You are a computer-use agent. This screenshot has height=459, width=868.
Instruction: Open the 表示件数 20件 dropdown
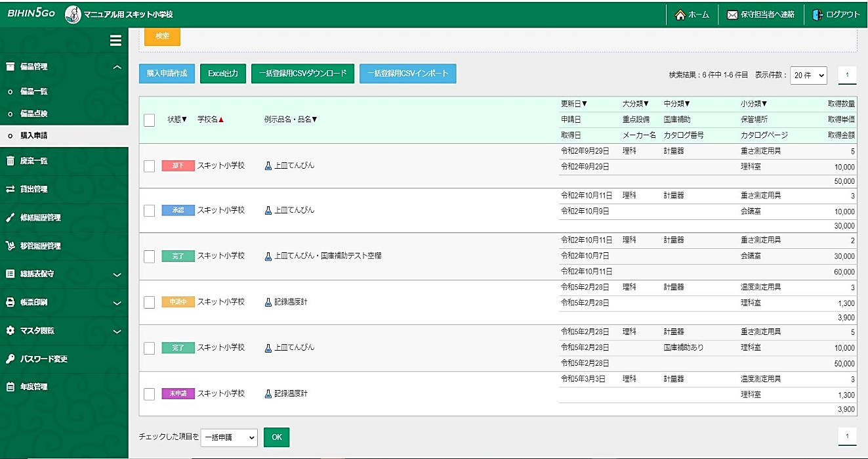coord(808,75)
